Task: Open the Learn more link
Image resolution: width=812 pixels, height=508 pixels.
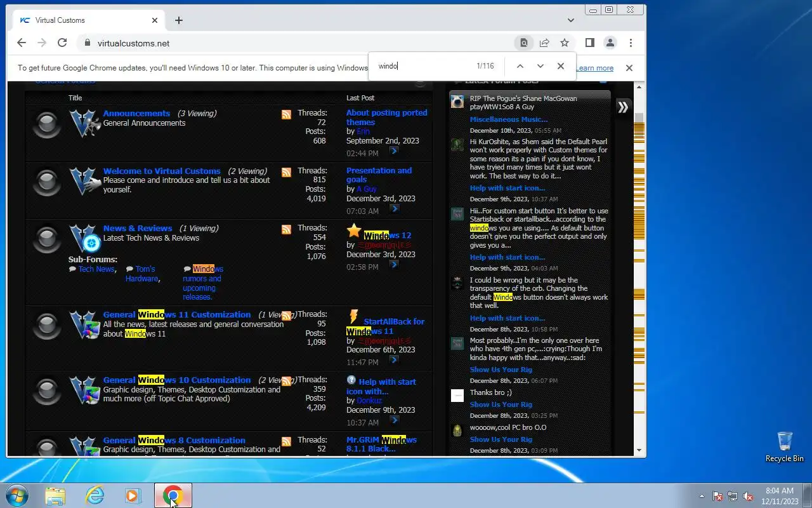Action: click(594, 68)
